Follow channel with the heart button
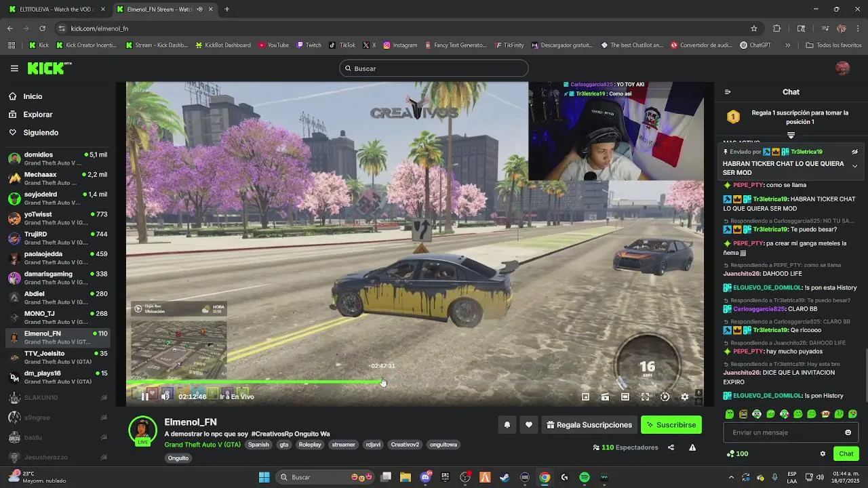Image resolution: width=868 pixels, height=488 pixels. click(529, 425)
